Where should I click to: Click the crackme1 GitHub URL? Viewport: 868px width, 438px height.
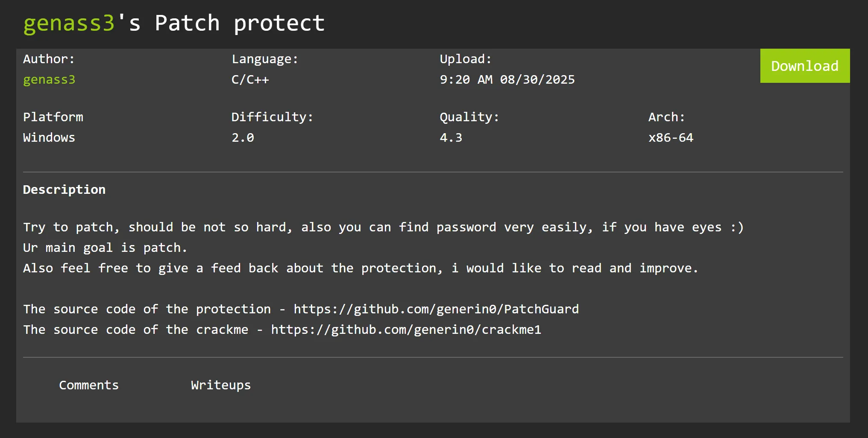(406, 330)
